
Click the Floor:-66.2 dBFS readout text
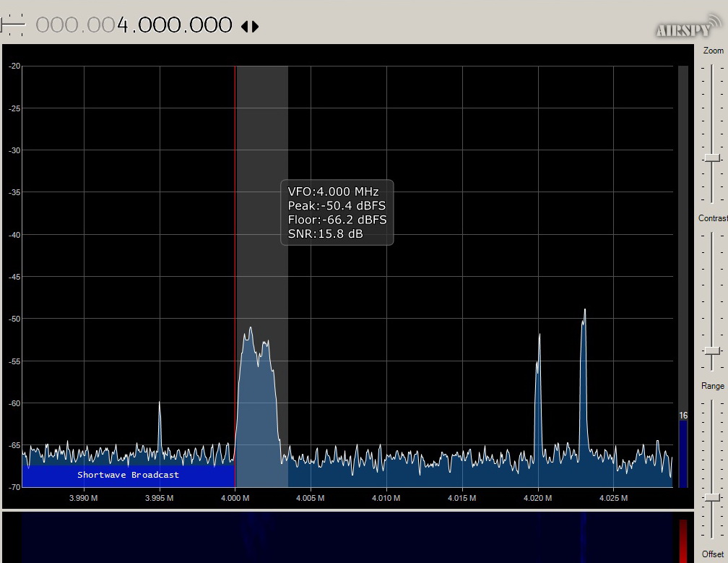(x=337, y=220)
